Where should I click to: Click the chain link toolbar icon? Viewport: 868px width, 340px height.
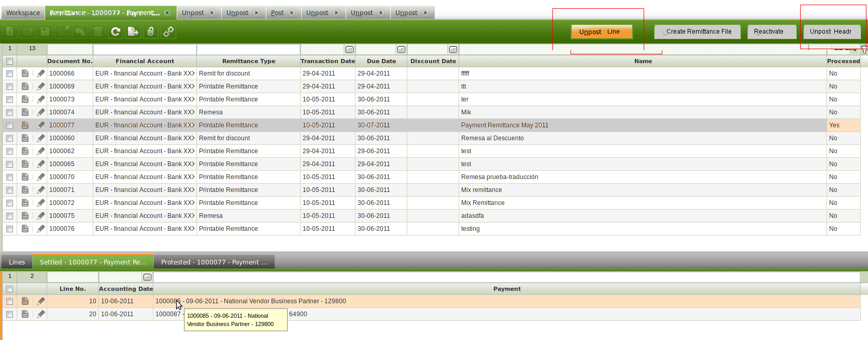coord(168,32)
